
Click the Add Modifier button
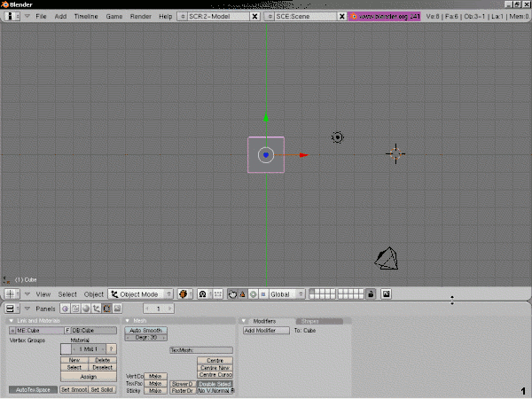(266, 330)
